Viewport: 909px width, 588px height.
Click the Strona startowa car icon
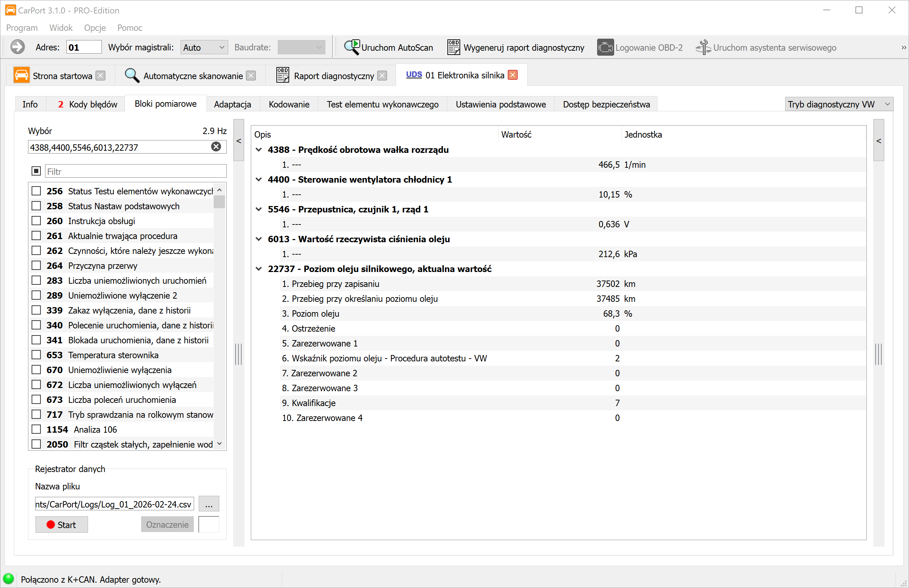click(21, 75)
